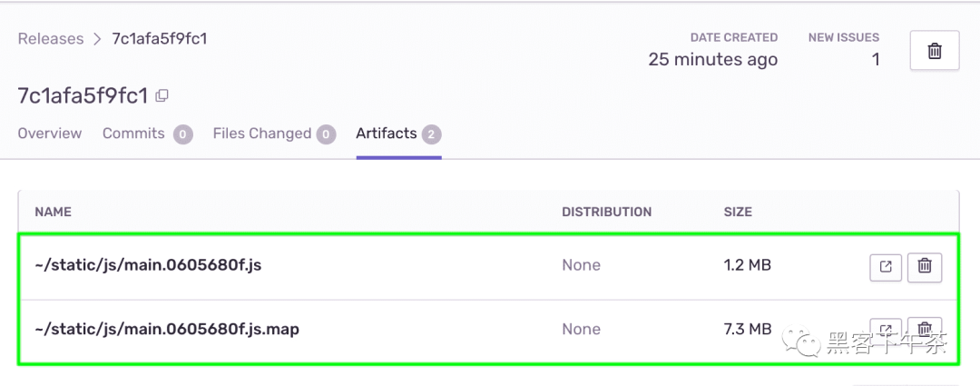Delete main.0605680f.js.map artifact
This screenshot has width=980, height=386.
[x=925, y=328]
